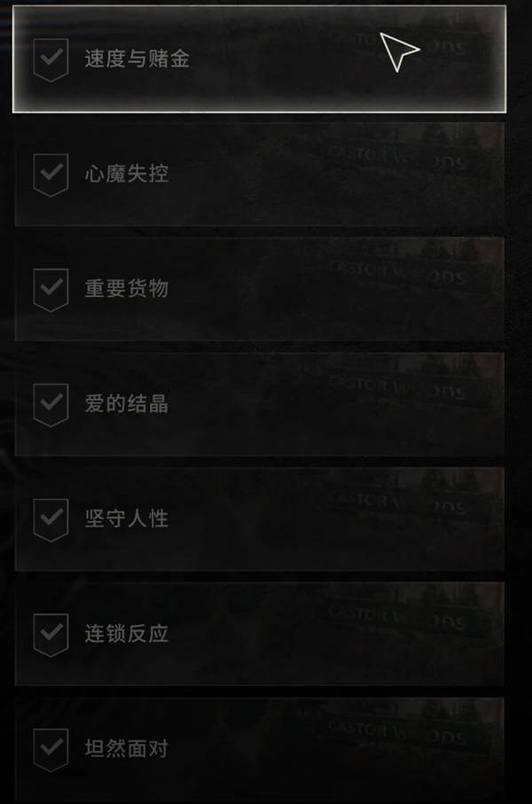
Task: Click the checkmark badge beside 爱的结晶
Action: click(51, 404)
